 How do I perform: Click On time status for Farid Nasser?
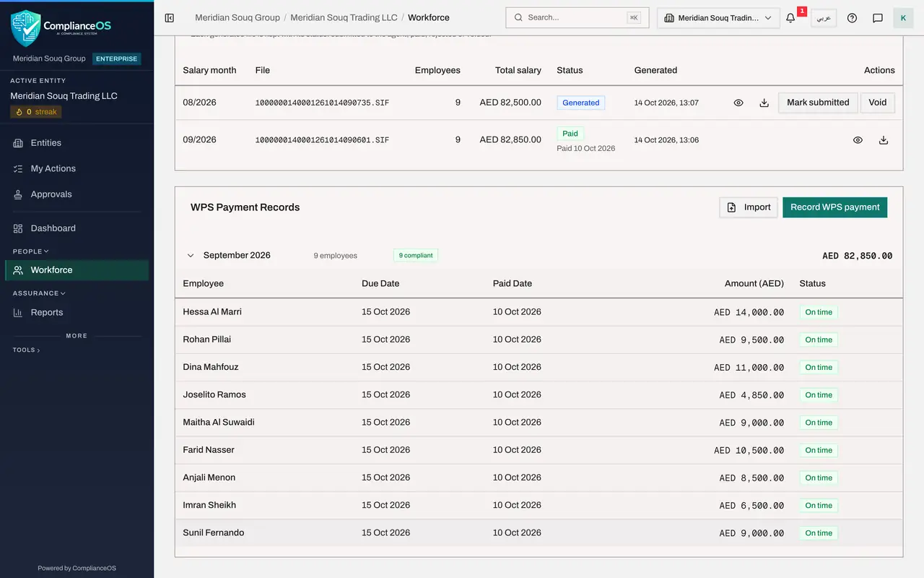coord(819,450)
